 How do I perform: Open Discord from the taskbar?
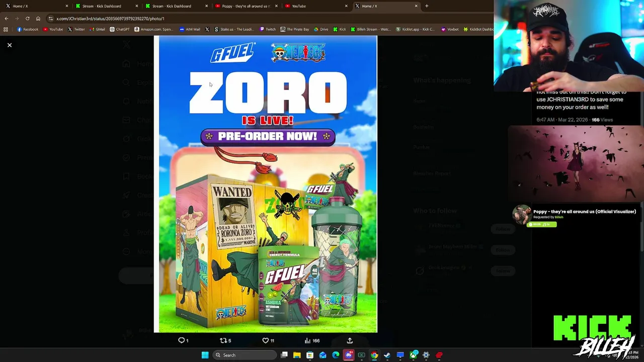tap(349, 355)
